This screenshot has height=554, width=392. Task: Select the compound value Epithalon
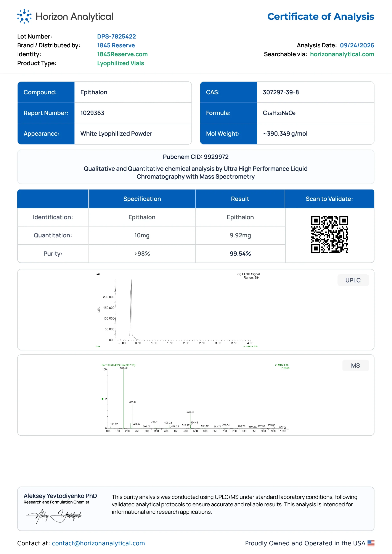(94, 92)
